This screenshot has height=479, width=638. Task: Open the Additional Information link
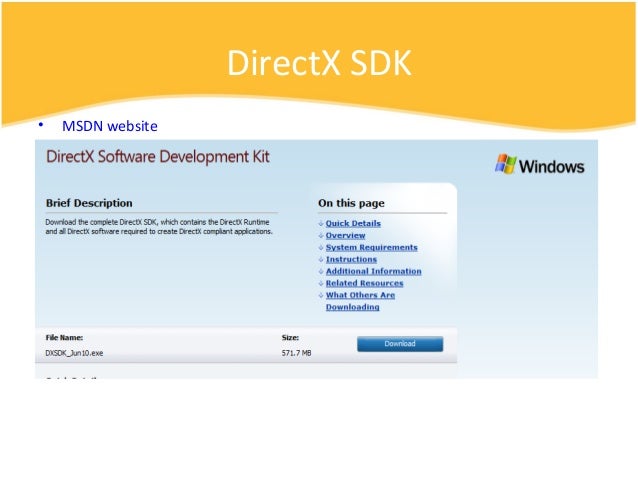click(374, 271)
